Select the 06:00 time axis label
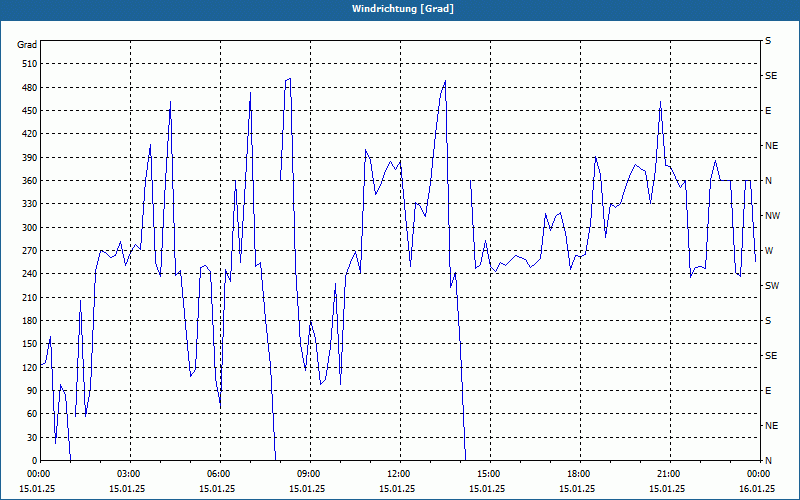The image size is (800, 500). 220,474
